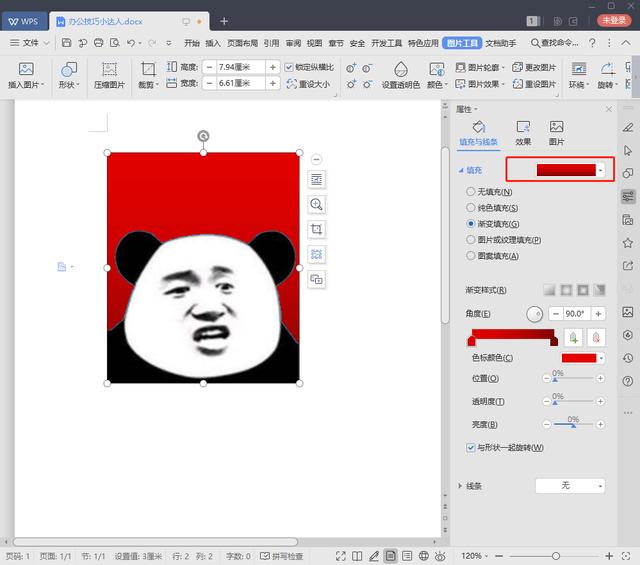Screen dimensions: 640x565
Task: Select the No Fill (无填充) radio option
Action: (x=471, y=192)
